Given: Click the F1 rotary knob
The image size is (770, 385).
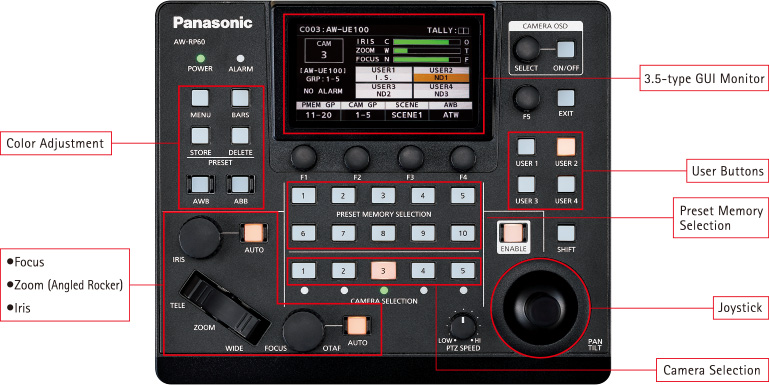Looking at the screenshot, I should tap(303, 158).
